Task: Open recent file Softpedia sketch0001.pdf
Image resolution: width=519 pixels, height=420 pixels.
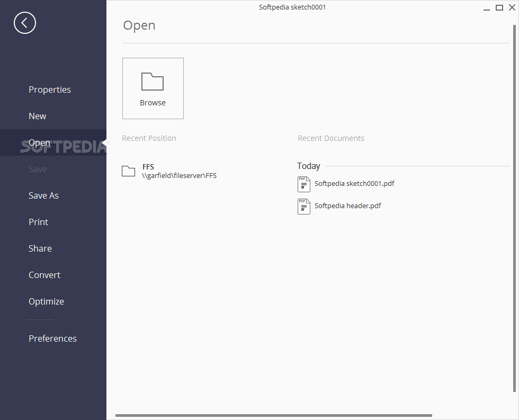Action: coord(354,184)
